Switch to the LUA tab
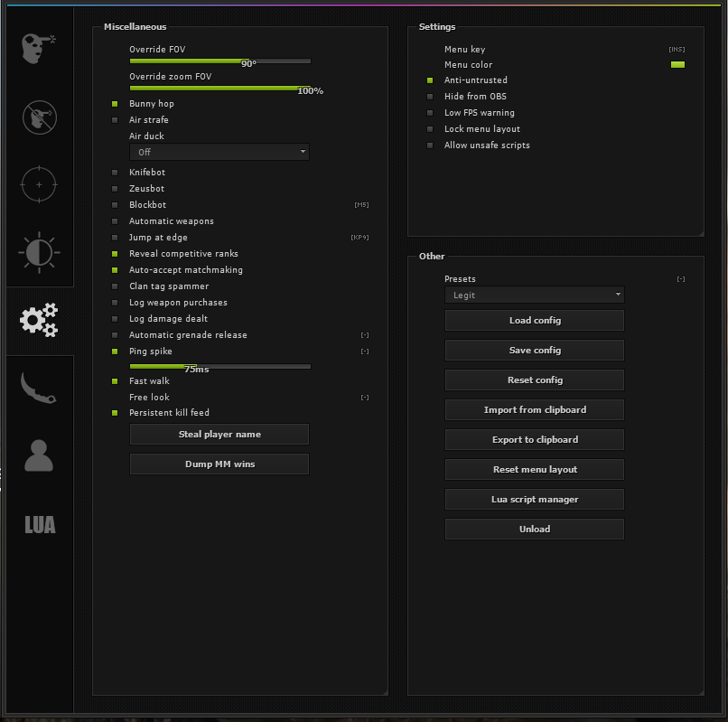 (39, 524)
